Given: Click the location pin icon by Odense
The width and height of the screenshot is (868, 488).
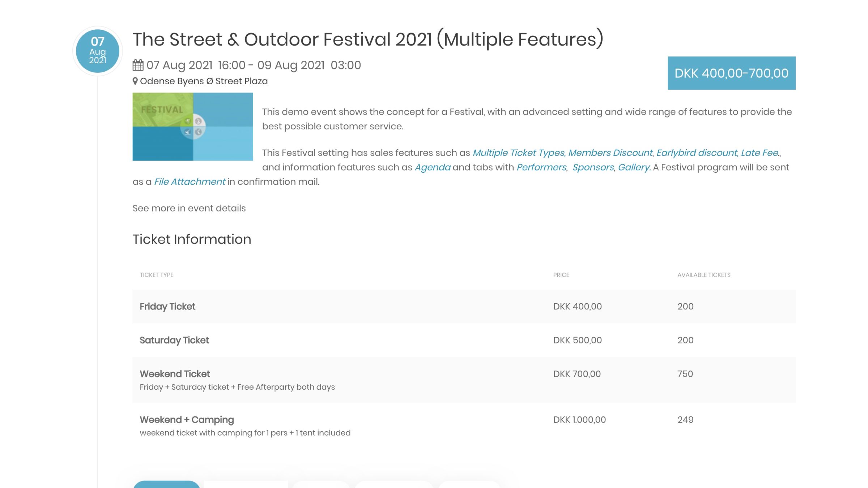Looking at the screenshot, I should click(135, 81).
